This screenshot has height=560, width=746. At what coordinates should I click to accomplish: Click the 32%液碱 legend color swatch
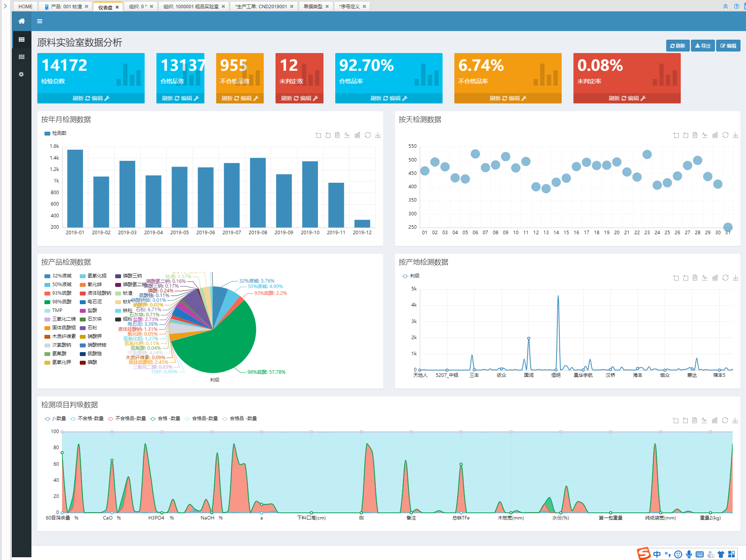click(47, 276)
